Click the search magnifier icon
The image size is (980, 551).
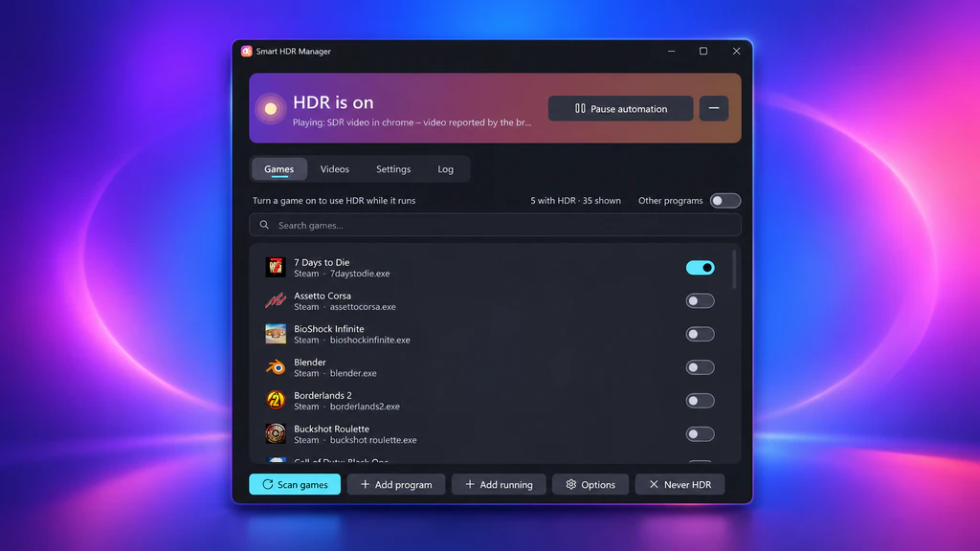tap(264, 225)
